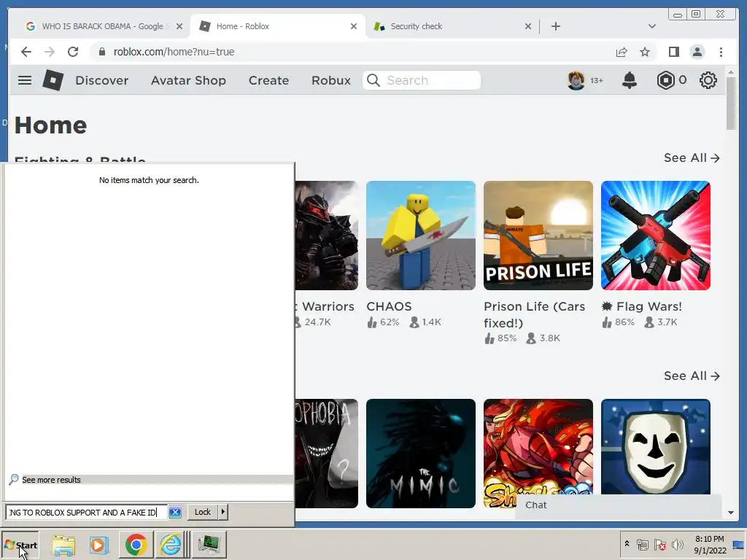Image resolution: width=747 pixels, height=560 pixels.
Task: Click the Lock button in Start menu
Action: click(203, 512)
